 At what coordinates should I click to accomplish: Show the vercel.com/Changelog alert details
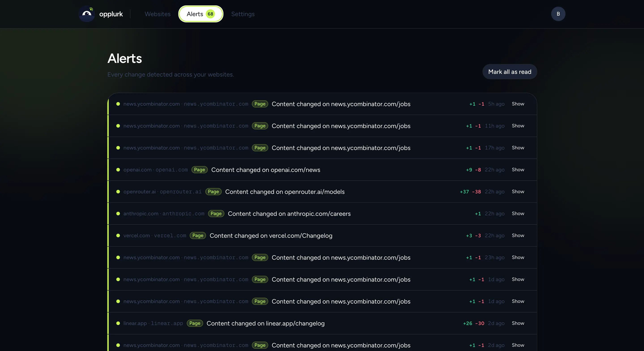tap(518, 235)
